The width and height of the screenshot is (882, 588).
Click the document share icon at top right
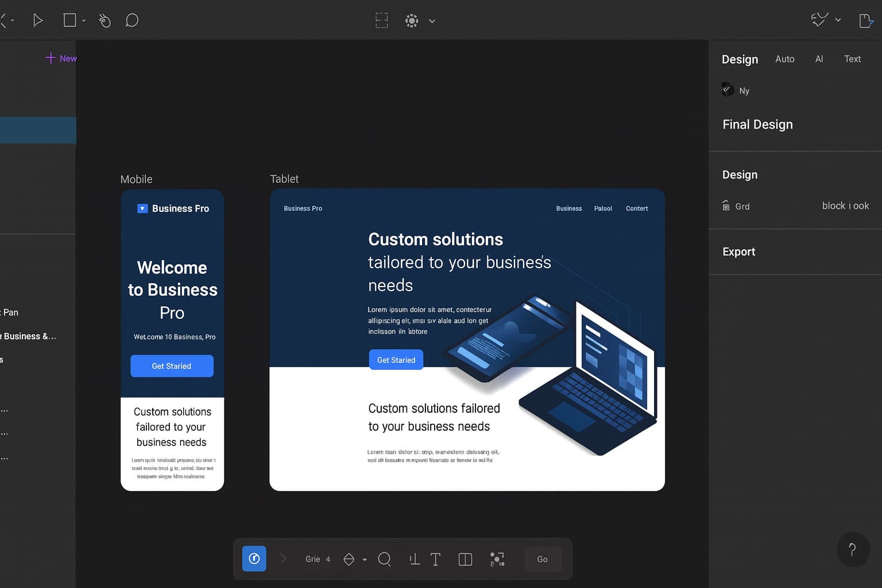(865, 21)
